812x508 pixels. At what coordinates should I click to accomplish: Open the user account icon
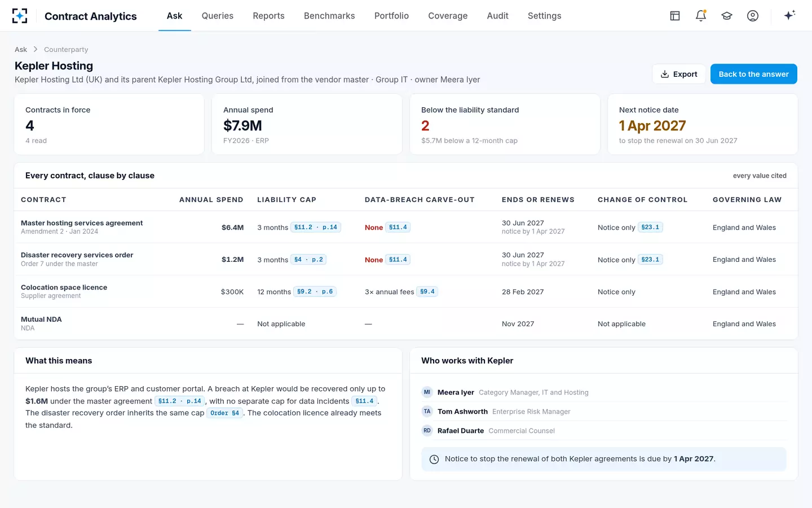pos(753,16)
